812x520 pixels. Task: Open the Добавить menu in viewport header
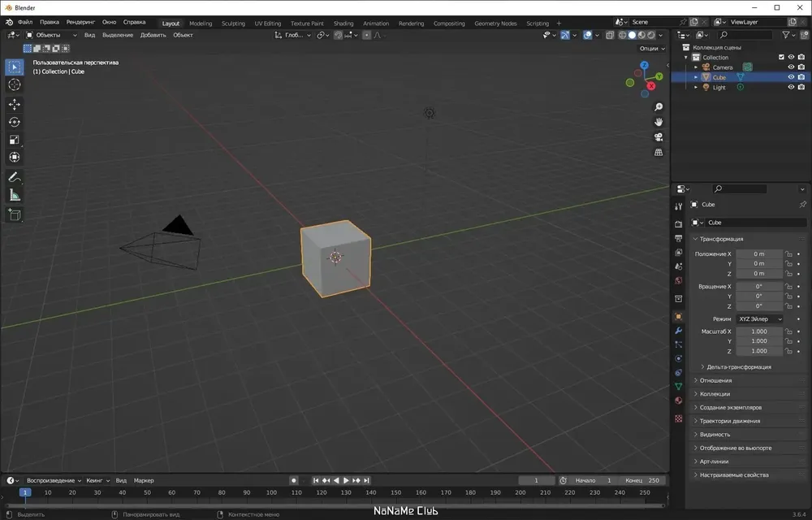[153, 35]
